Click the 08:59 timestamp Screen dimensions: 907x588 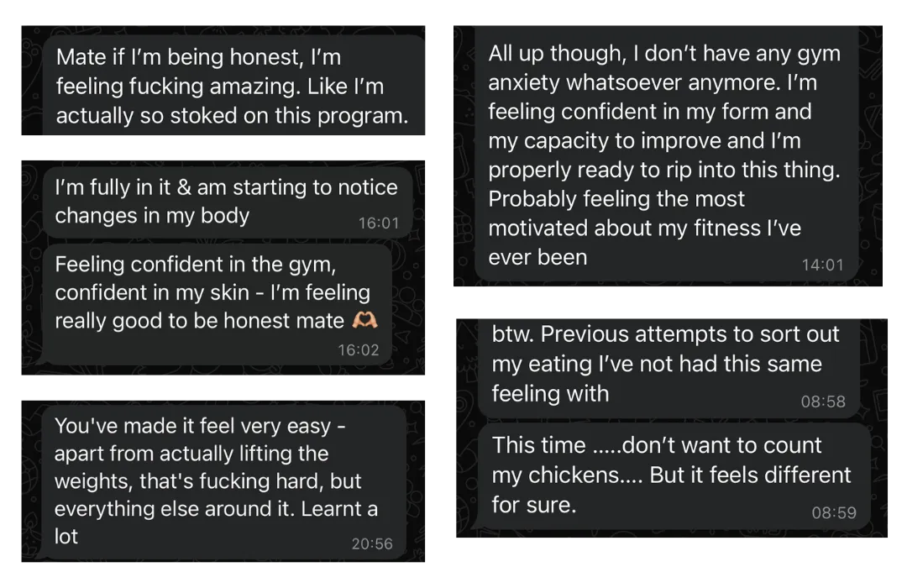[834, 512]
